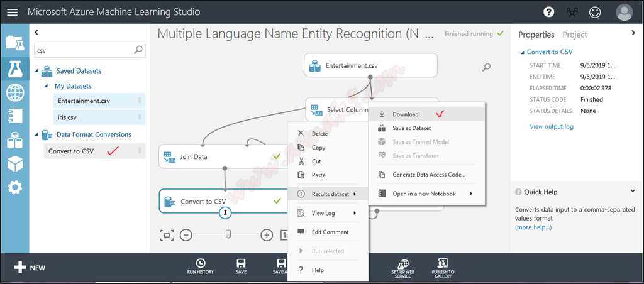Viewport: 644px width, 284px height.
Task: Click the fit-to-screen zoom icon
Action: click(167, 235)
